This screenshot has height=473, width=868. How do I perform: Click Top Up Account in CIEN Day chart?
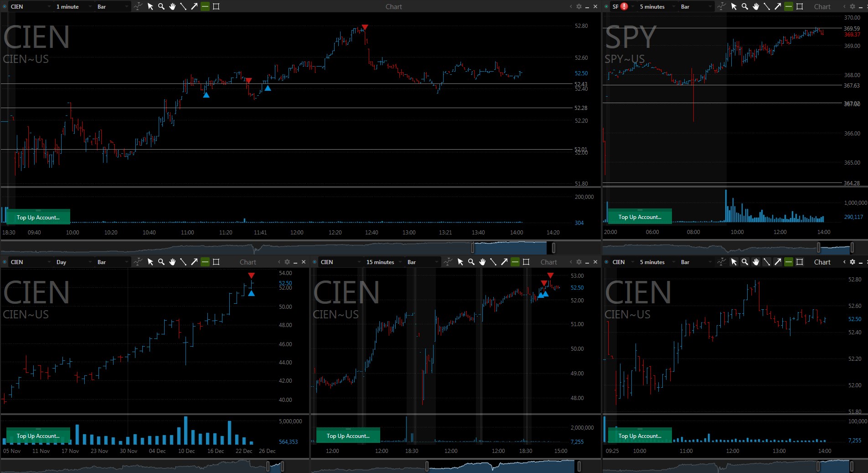[x=38, y=436]
